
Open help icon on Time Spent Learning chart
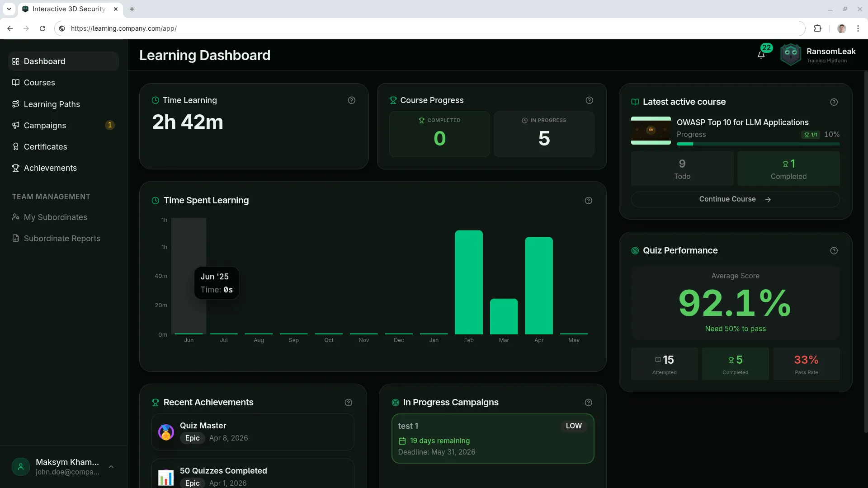589,201
